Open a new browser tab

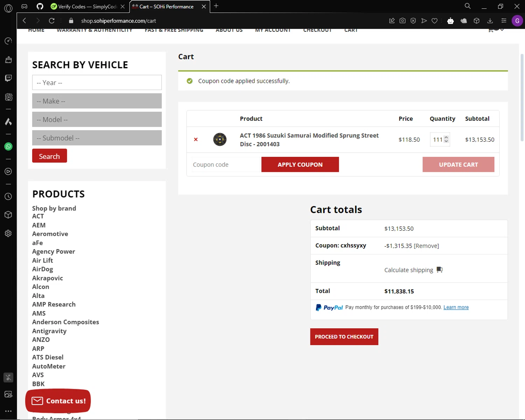[x=216, y=6]
